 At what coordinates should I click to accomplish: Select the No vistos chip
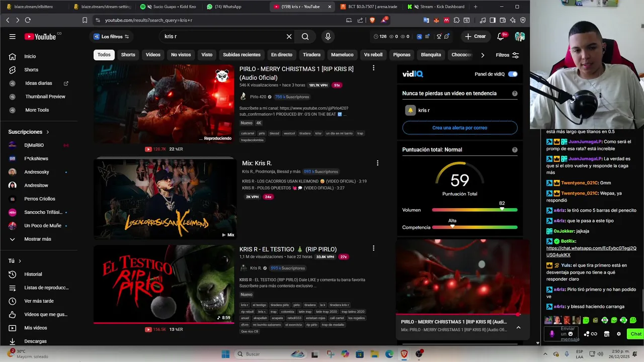[x=181, y=55]
